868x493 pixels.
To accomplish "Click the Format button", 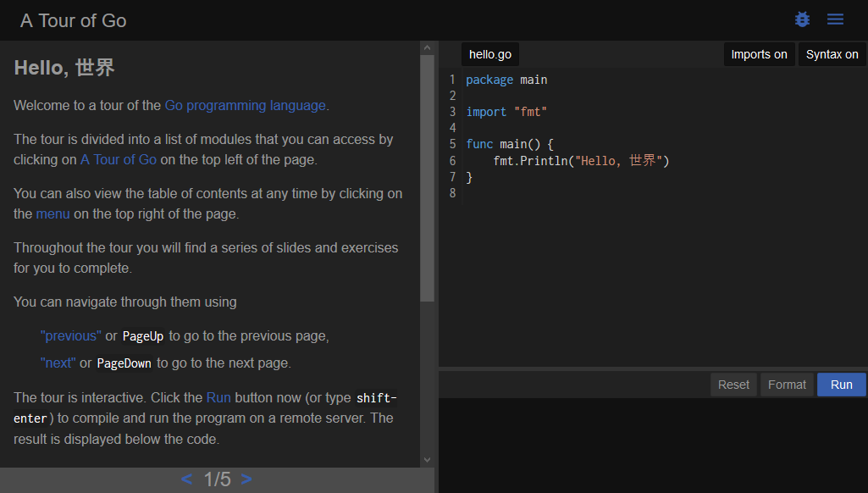I will click(x=787, y=385).
